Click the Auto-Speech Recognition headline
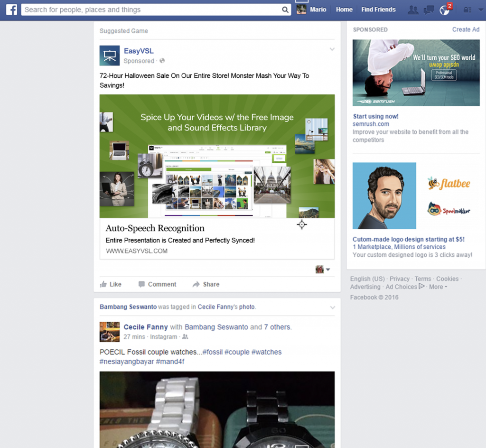 155,228
